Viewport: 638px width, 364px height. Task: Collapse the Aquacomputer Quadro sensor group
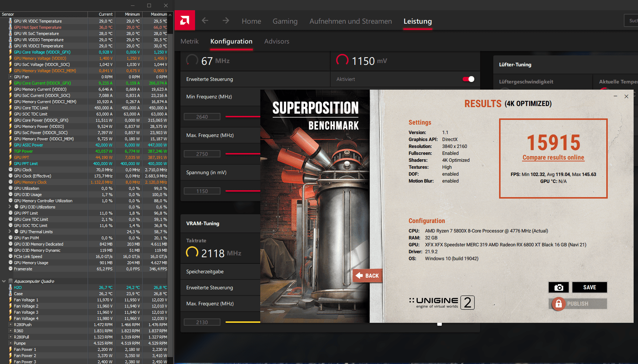tap(4, 281)
